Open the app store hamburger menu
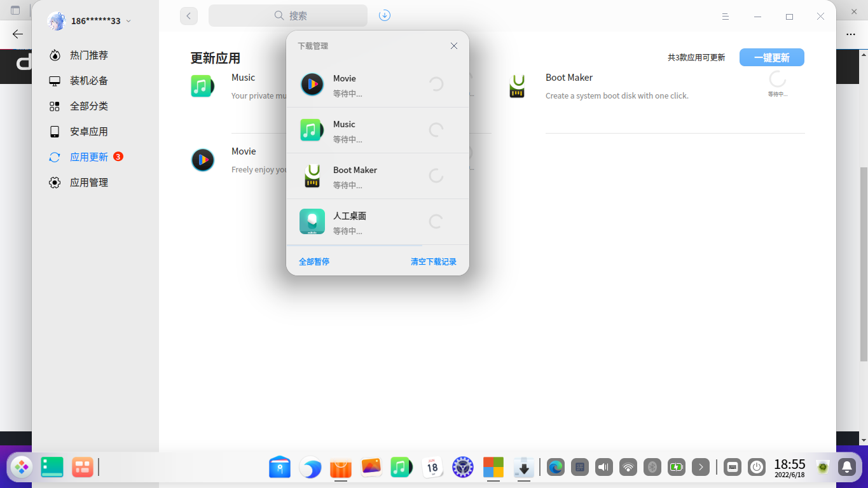868x488 pixels. [726, 17]
